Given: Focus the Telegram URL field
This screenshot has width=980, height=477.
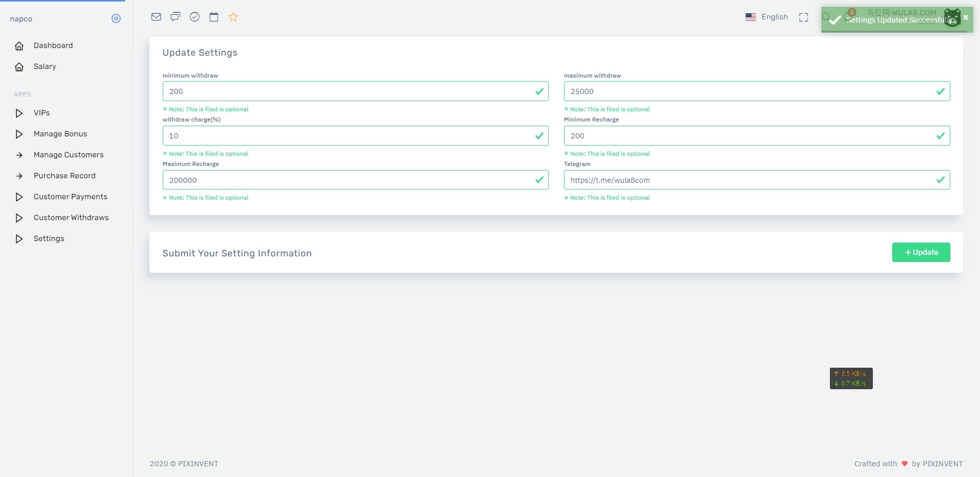Looking at the screenshot, I should click(x=750, y=180).
